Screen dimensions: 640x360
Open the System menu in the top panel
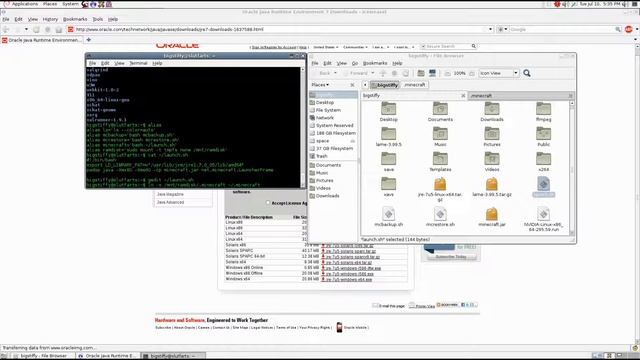pyautogui.click(x=70, y=4)
